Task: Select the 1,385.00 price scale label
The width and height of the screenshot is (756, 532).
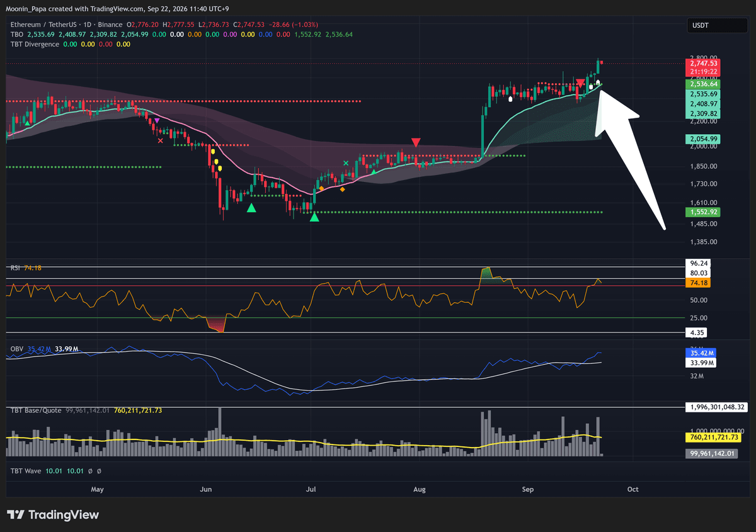Action: (x=702, y=242)
